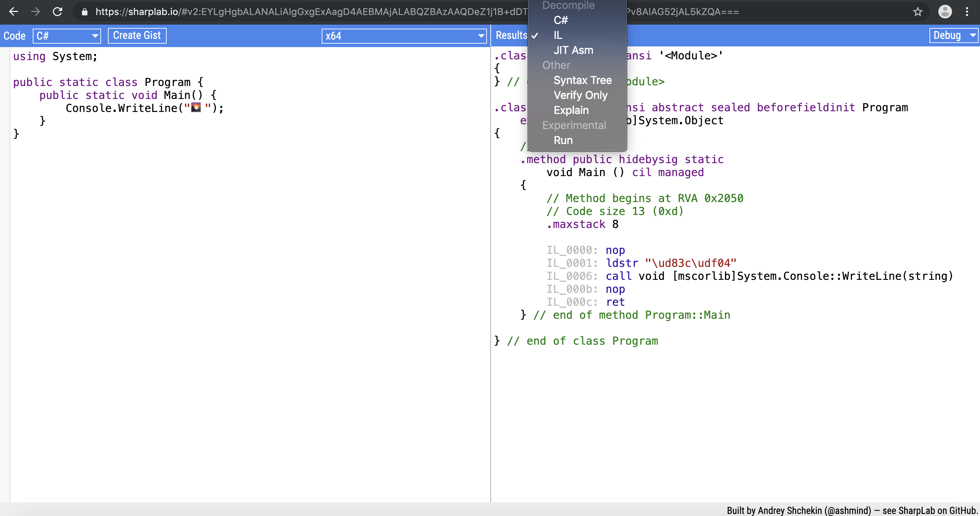Viewport: 980px width, 516px height.
Task: Open the Debug build mode dropdown
Action: (x=953, y=35)
